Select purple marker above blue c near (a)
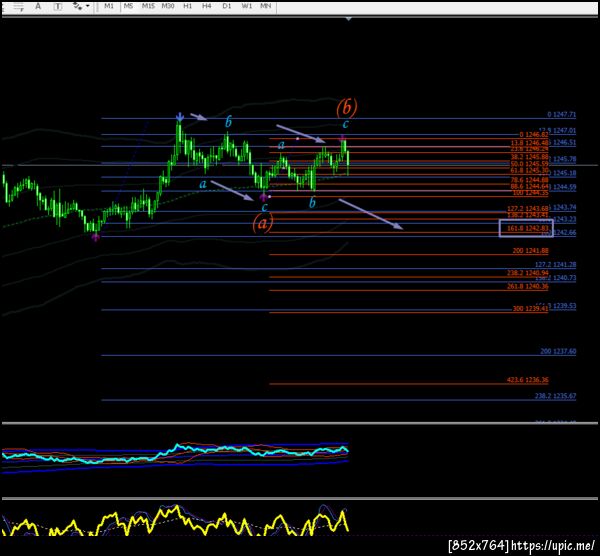600x556 pixels. tap(263, 197)
